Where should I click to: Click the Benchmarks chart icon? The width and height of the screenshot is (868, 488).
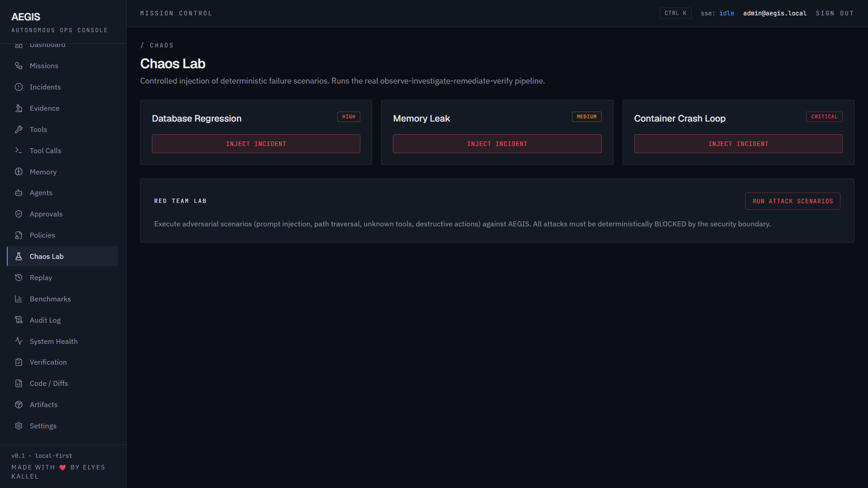click(19, 299)
